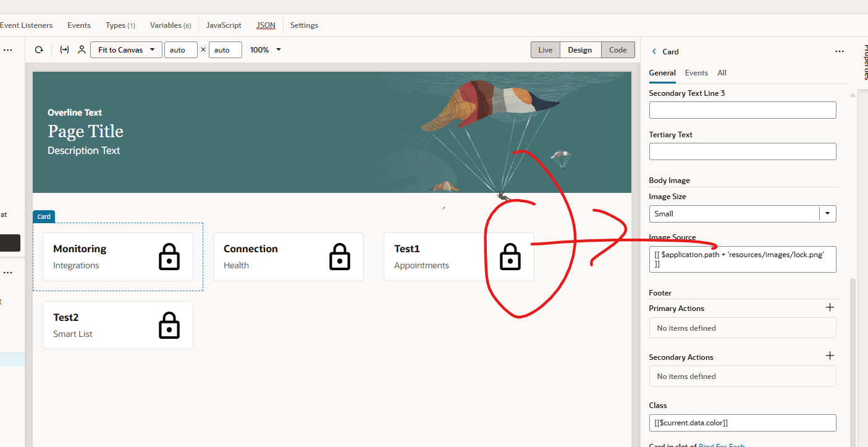Screen dimensions: 868x447
Task: Open the three-dot menu left of the reload icon
Action: (x=8, y=50)
